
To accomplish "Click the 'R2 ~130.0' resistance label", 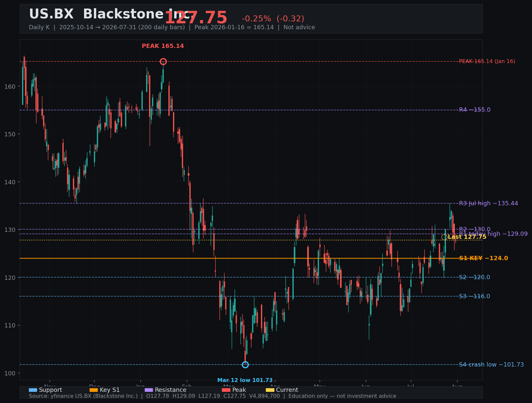I will click(475, 229).
